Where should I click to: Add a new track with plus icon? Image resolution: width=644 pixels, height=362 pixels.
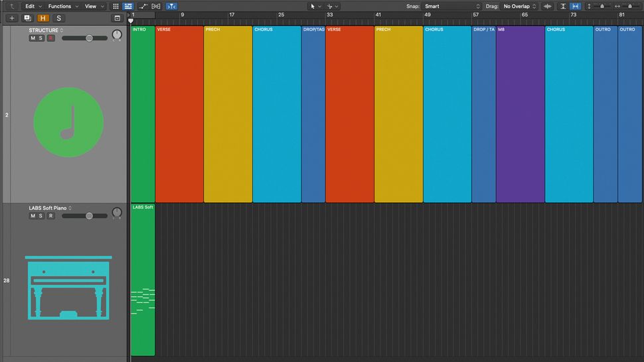12,18
